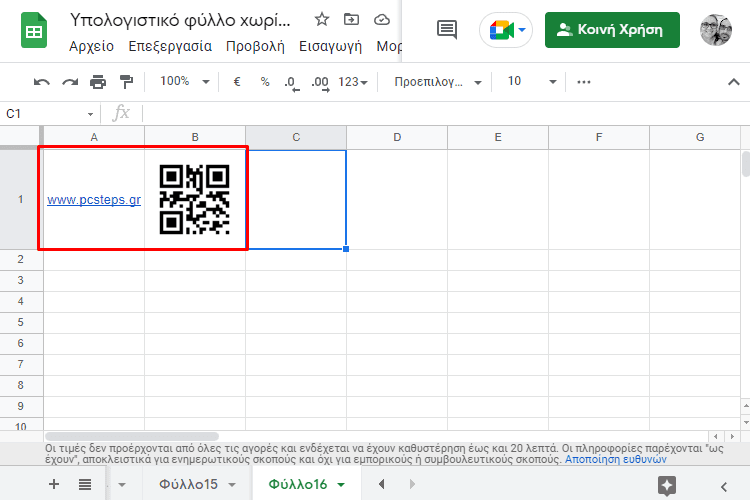Select the QR code image cell B1
The width and height of the screenshot is (750, 500).
pyautogui.click(x=195, y=200)
